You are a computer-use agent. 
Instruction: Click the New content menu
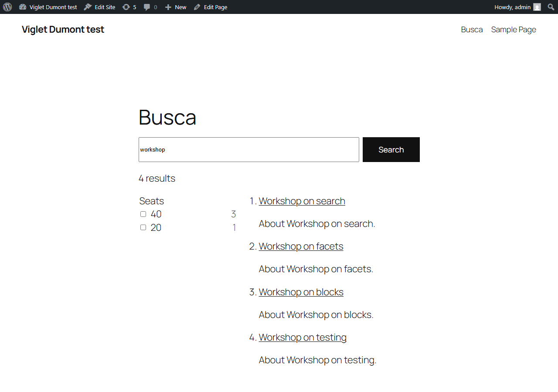[176, 7]
